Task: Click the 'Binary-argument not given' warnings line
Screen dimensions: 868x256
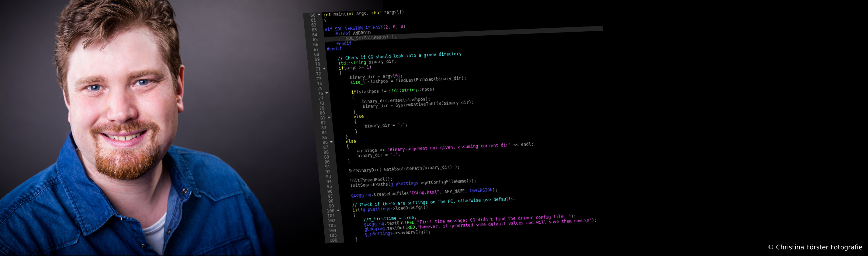Action: pos(445,147)
